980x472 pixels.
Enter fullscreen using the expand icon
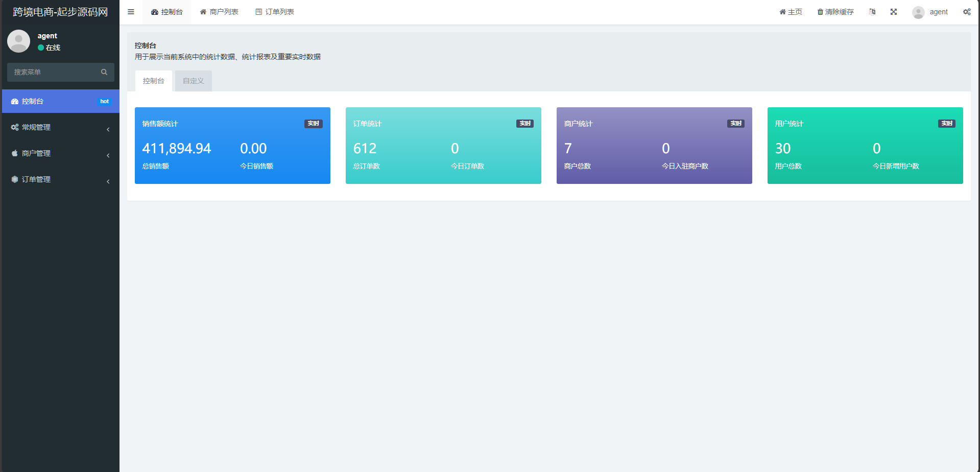point(894,12)
